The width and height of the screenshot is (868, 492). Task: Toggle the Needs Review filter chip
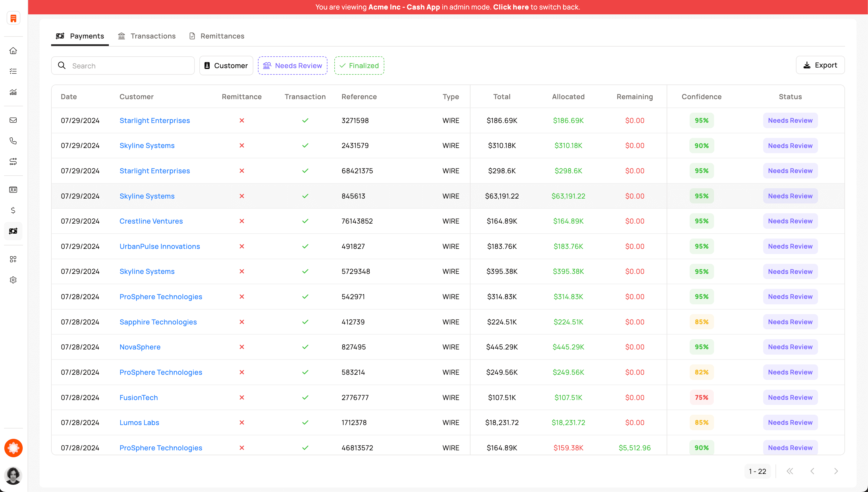coord(292,66)
